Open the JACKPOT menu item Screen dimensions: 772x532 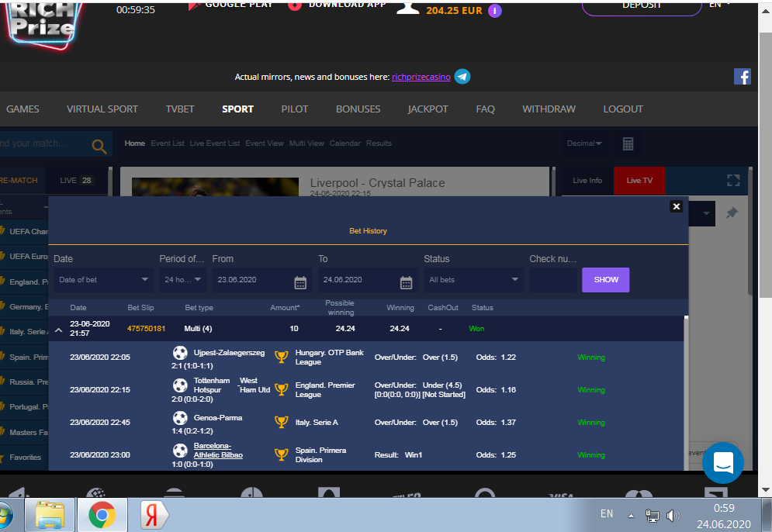click(428, 109)
